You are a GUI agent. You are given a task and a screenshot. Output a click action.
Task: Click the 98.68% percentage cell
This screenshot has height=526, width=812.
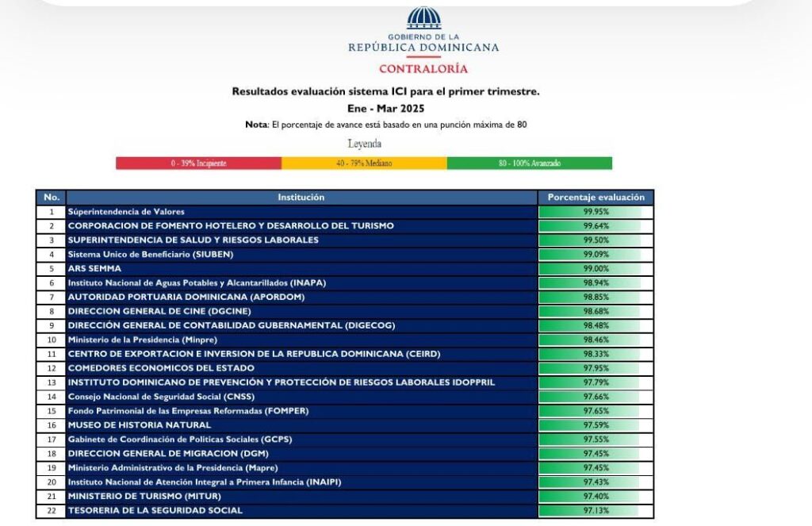(596, 312)
